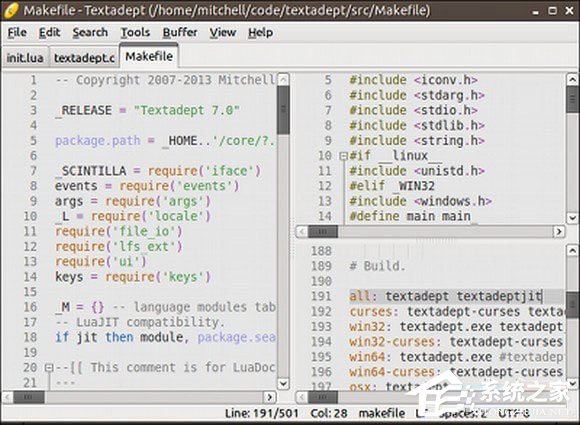Click the win64: textadept.exe line in Makefile
The image size is (580, 425).
[457, 357]
